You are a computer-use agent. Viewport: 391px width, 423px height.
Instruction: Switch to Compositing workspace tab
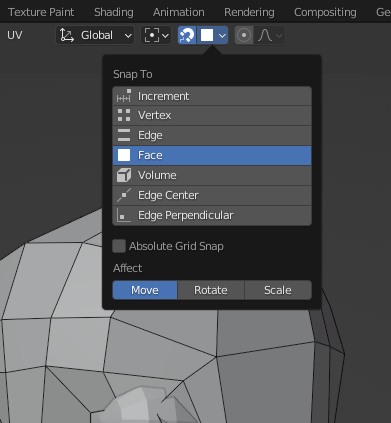(x=325, y=12)
